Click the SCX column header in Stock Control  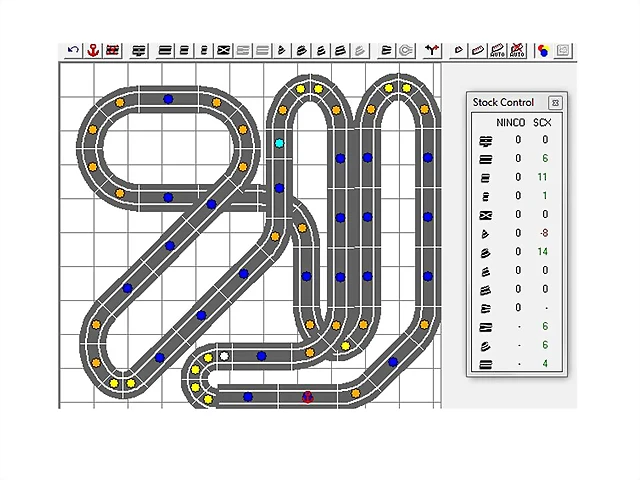pos(542,122)
